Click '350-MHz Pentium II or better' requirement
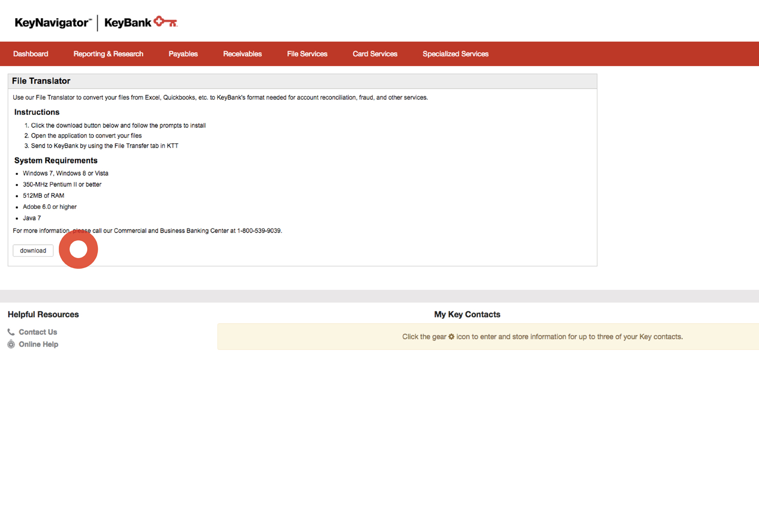Screen dimensions: 759x532 coord(62,185)
